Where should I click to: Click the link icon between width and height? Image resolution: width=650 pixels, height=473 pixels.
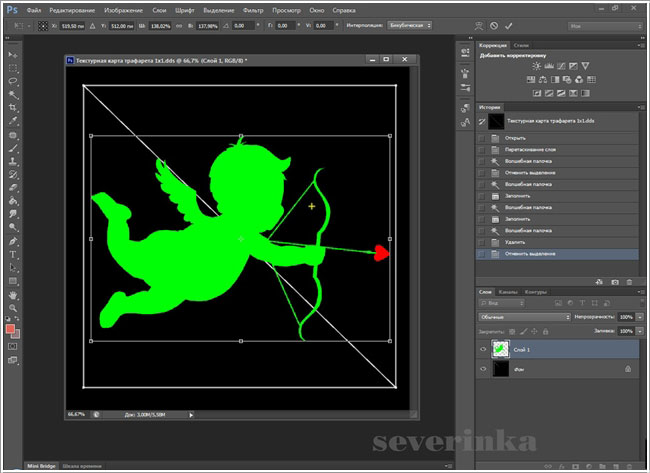180,24
